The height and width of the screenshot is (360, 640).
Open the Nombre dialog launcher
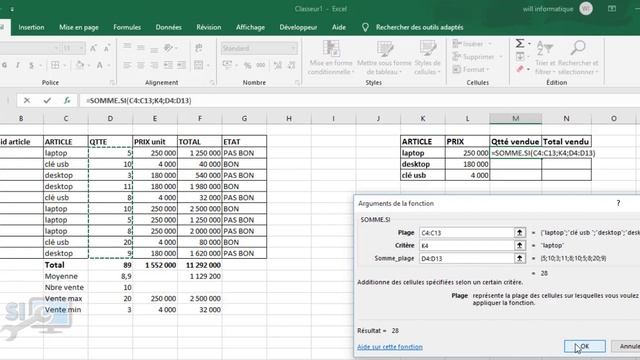click(x=297, y=83)
